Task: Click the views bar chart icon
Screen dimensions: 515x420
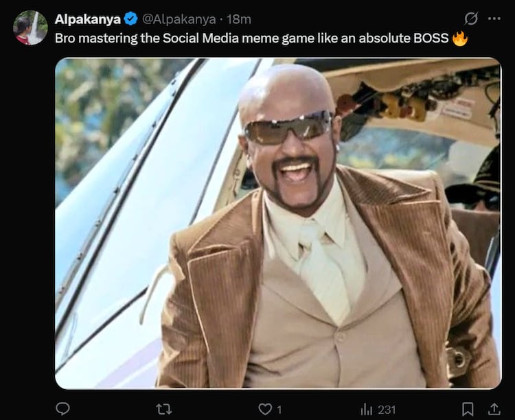Action: coord(367,409)
